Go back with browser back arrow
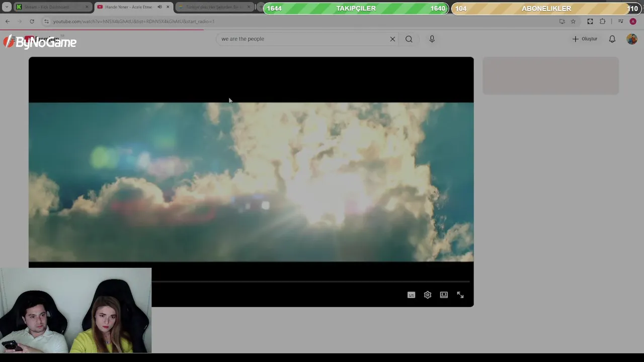 click(x=8, y=21)
